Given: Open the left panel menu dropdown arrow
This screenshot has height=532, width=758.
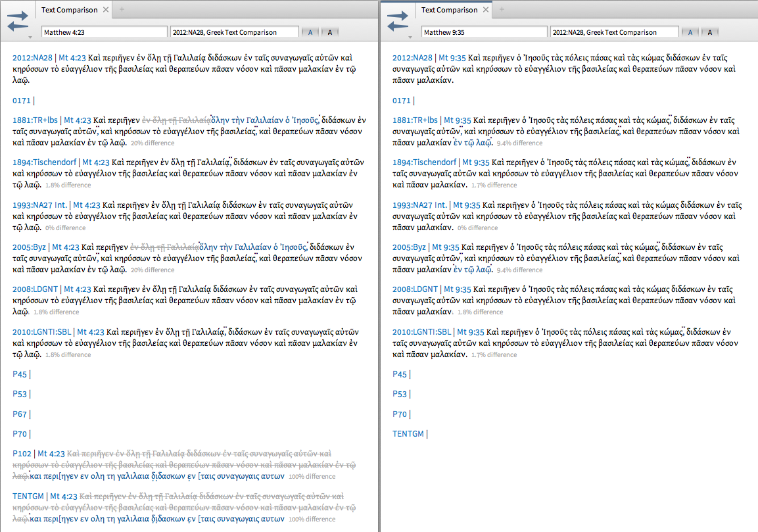Looking at the screenshot, I should (x=30, y=37).
